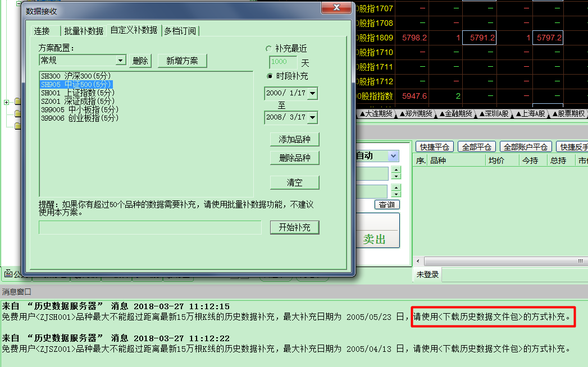
Task: Click the 快捷平仓 button
Action: 435,147
